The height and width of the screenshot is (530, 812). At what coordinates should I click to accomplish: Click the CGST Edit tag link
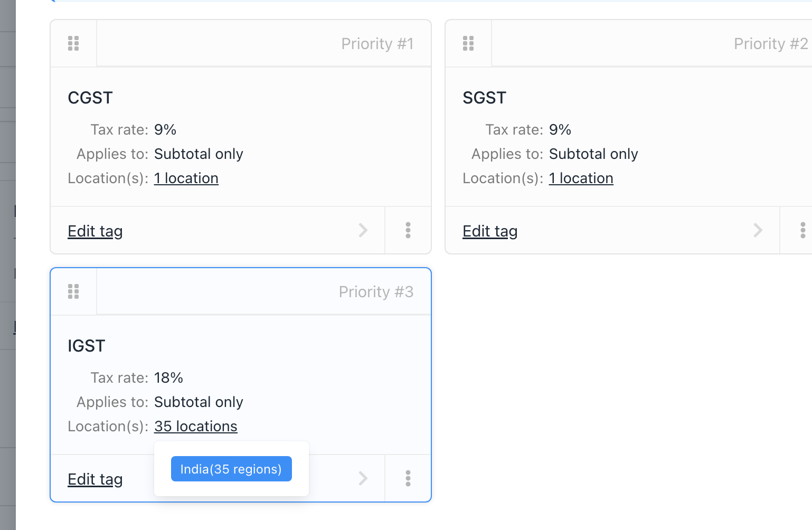coord(95,231)
